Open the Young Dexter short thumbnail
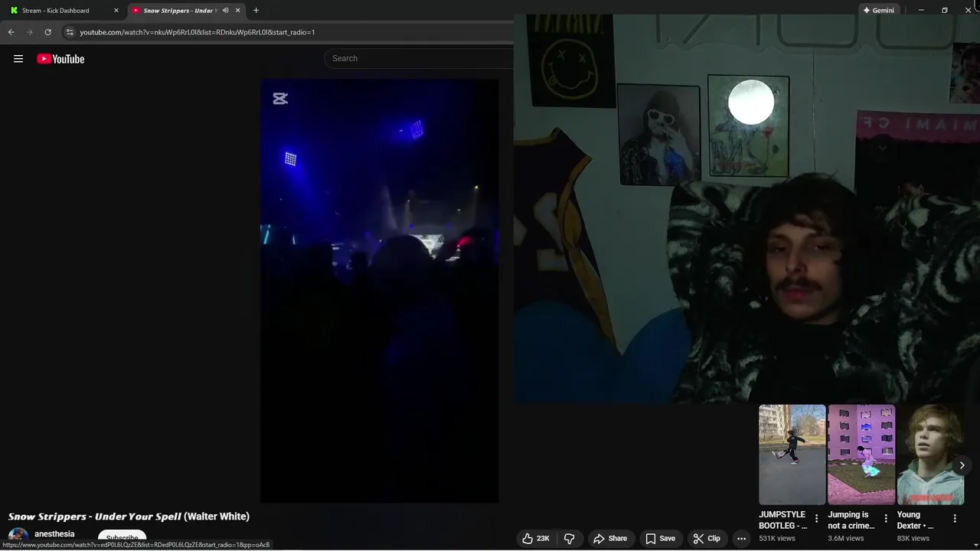This screenshot has width=980, height=551. (x=930, y=455)
